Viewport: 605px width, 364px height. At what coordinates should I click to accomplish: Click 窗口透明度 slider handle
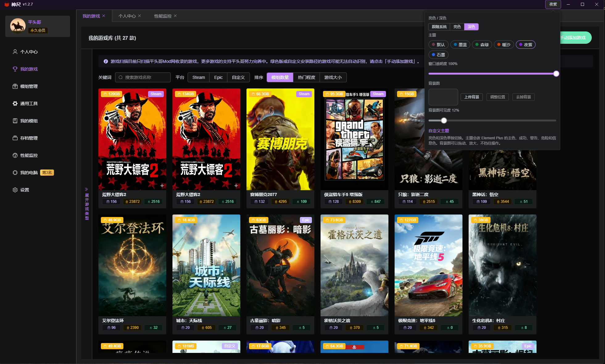(556, 74)
